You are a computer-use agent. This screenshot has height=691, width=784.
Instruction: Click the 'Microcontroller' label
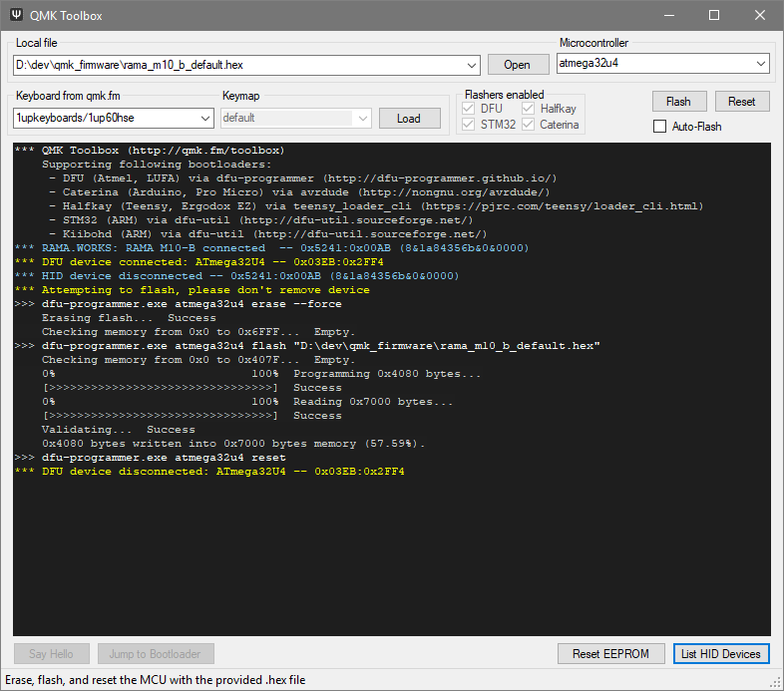tap(594, 43)
